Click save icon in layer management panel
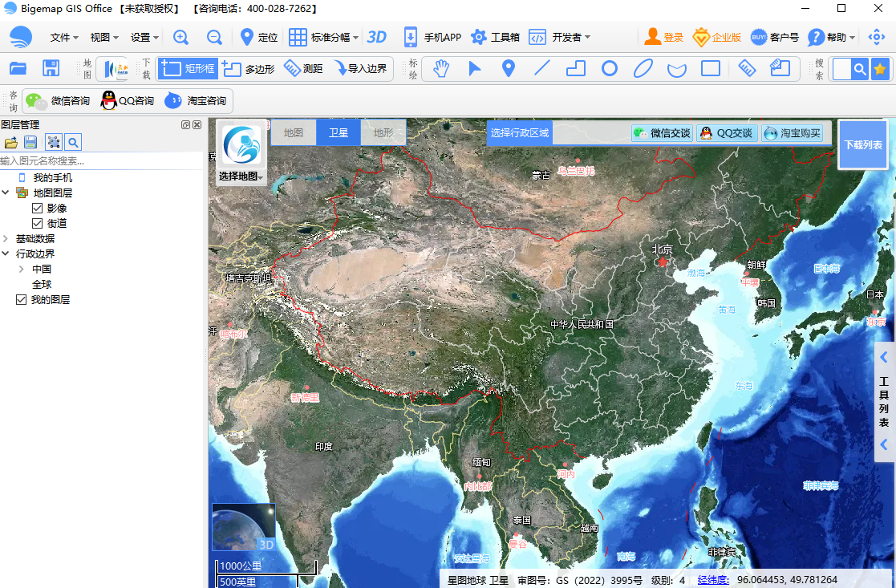896x588 pixels. (30, 142)
